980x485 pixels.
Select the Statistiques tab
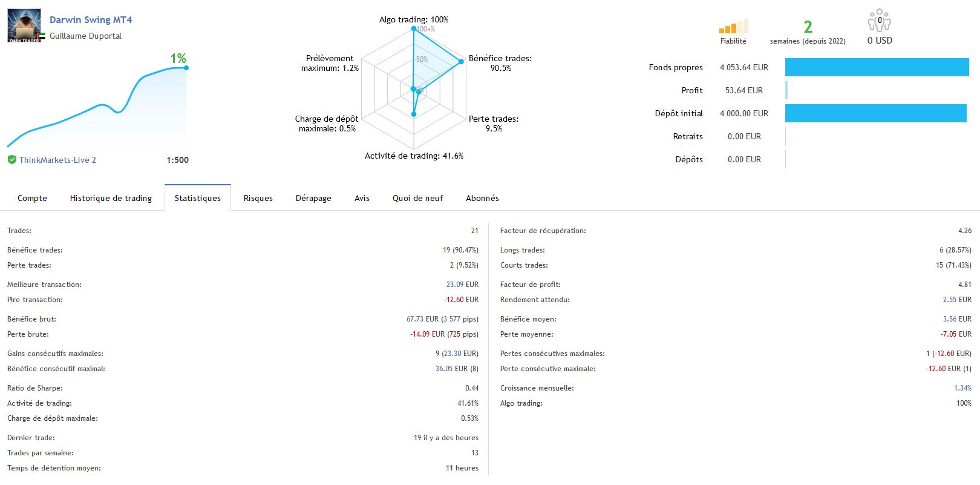pyautogui.click(x=198, y=198)
